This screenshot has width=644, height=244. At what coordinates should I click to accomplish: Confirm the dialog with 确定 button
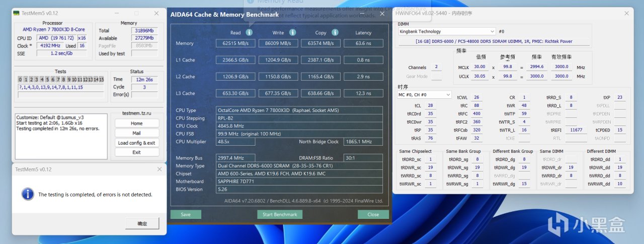(x=142, y=223)
